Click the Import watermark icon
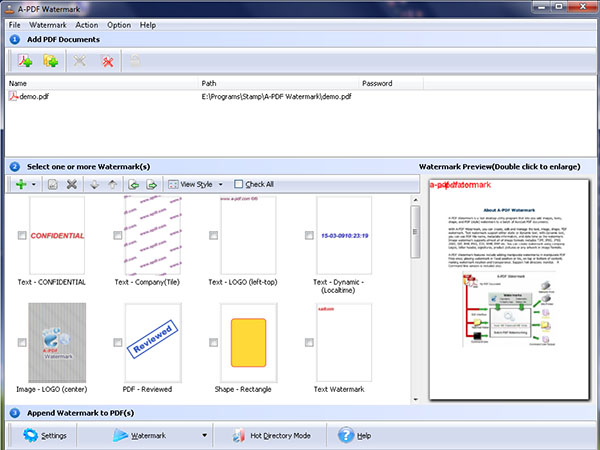Image resolution: width=600 pixels, height=450 pixels. (x=134, y=184)
